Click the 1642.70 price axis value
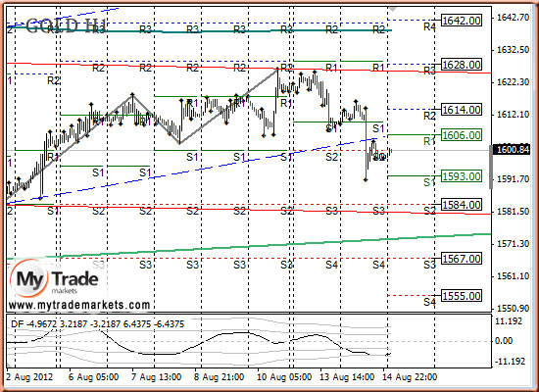Image resolution: width=539 pixels, height=392 pixels. 513,18
